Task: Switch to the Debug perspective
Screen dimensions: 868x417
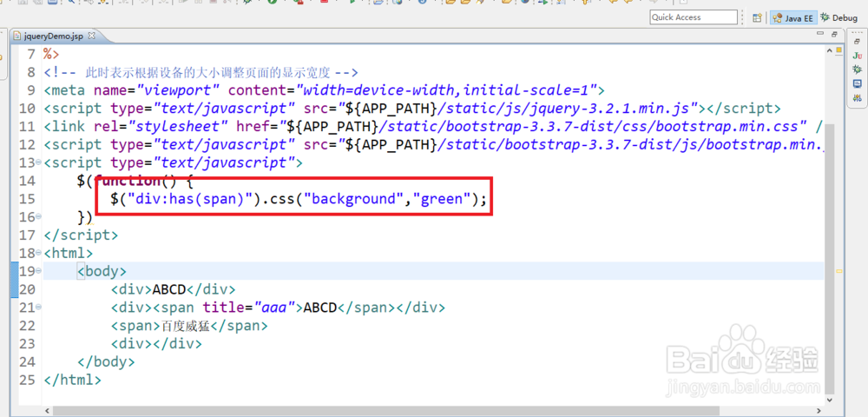Action: click(x=839, y=17)
